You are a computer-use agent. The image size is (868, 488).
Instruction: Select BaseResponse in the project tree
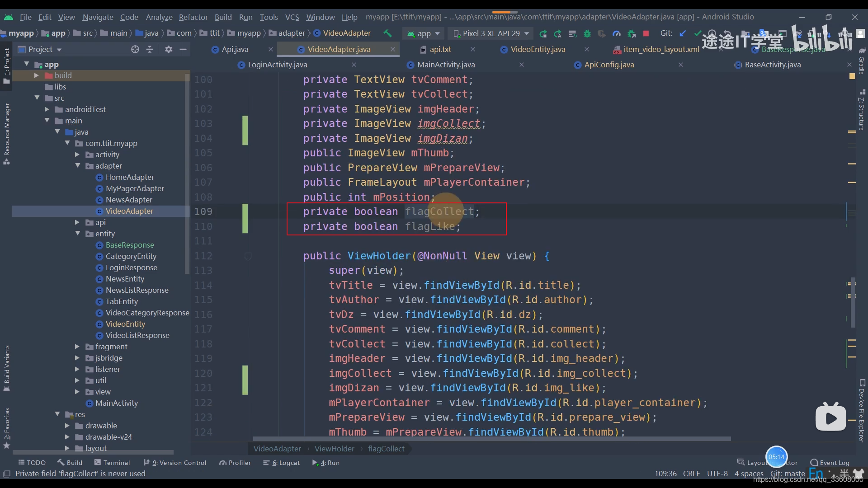pos(129,245)
